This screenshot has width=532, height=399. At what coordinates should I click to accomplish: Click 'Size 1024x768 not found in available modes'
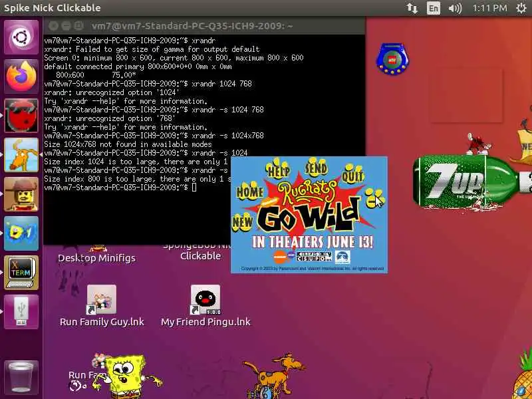128,144
